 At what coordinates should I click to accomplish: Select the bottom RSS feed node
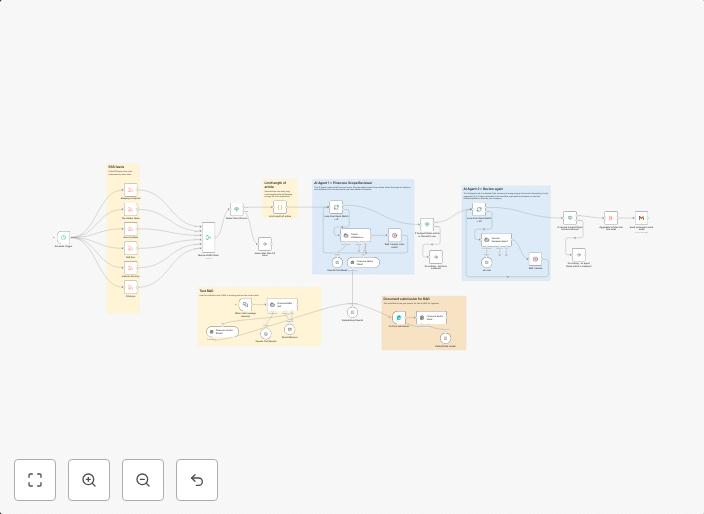131,287
